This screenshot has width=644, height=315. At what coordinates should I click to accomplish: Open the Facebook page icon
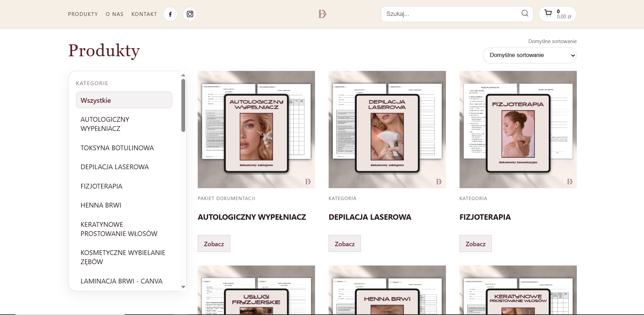[x=170, y=14]
